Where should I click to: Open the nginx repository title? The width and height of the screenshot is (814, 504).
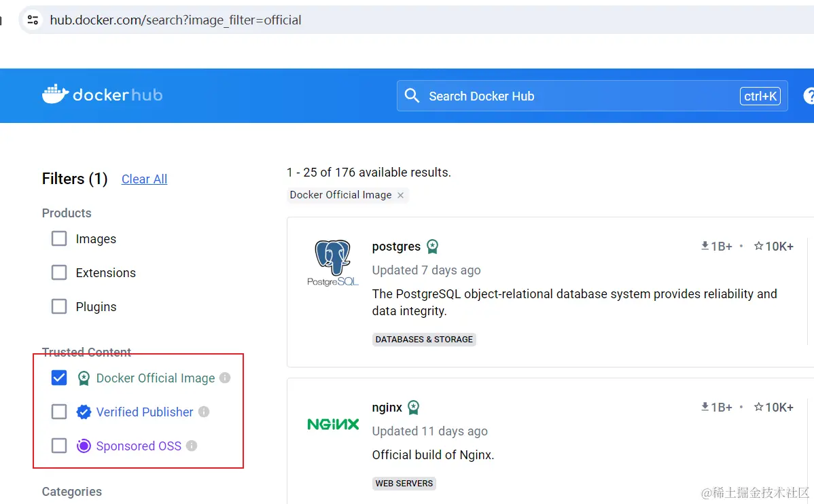(x=387, y=408)
